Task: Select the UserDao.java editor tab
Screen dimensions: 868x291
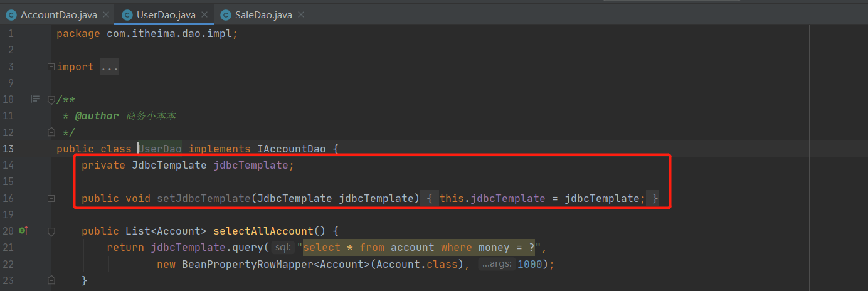Action: pos(166,14)
